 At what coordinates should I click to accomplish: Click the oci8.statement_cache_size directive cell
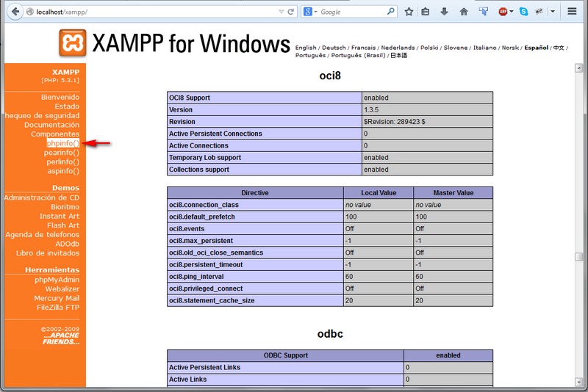pos(255,301)
